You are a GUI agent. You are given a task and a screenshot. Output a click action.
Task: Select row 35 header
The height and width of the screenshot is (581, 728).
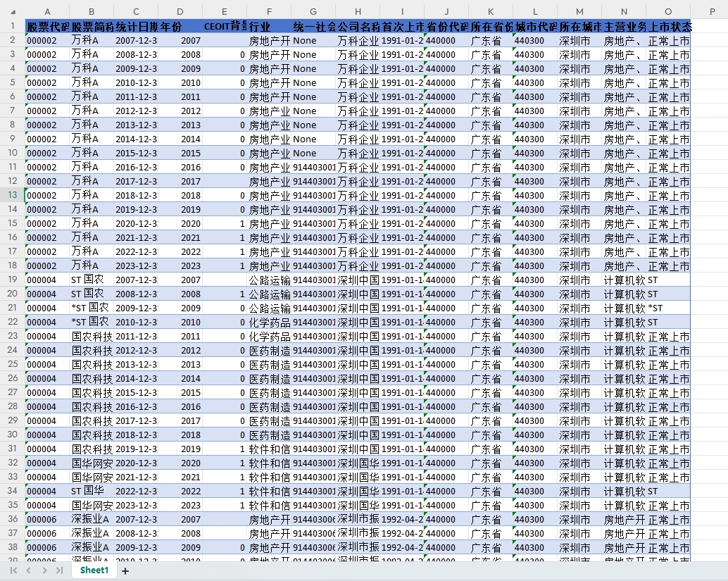point(13,505)
